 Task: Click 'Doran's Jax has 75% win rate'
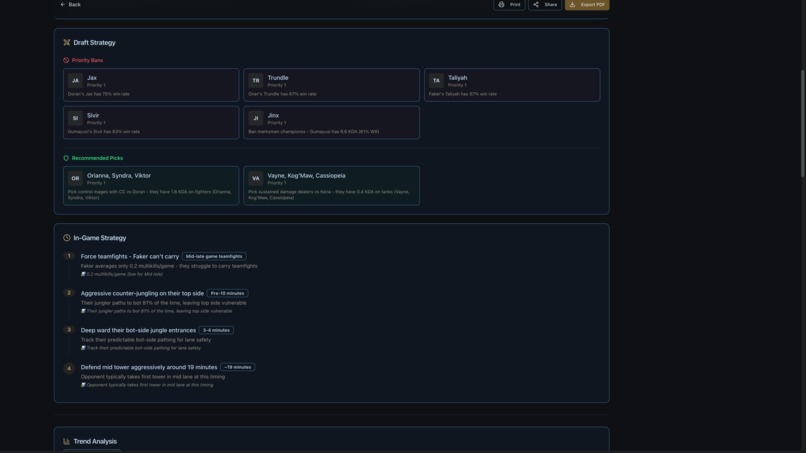tap(99, 94)
